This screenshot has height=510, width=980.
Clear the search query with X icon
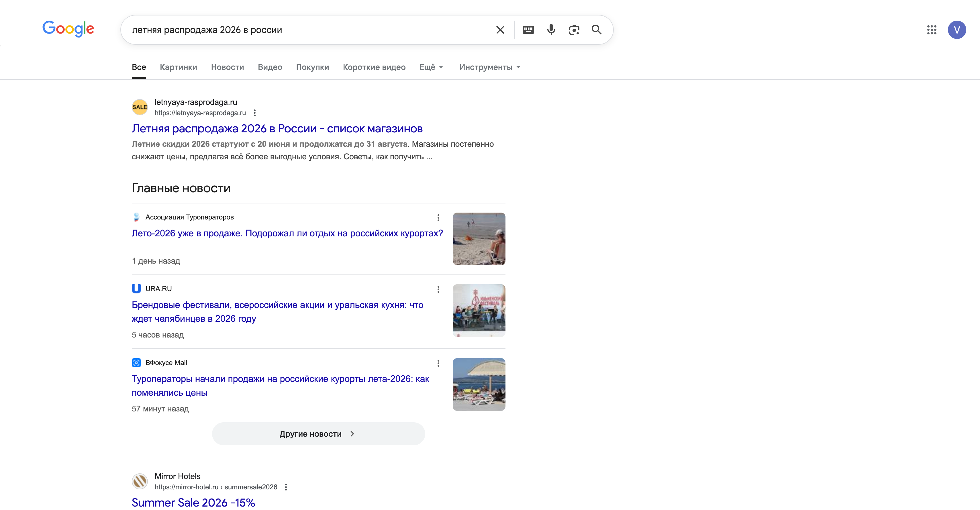point(500,30)
